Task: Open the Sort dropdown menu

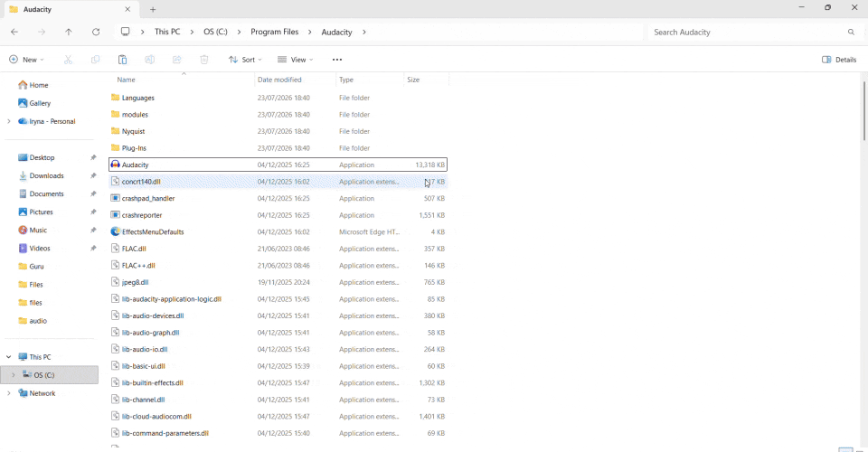Action: pyautogui.click(x=245, y=59)
